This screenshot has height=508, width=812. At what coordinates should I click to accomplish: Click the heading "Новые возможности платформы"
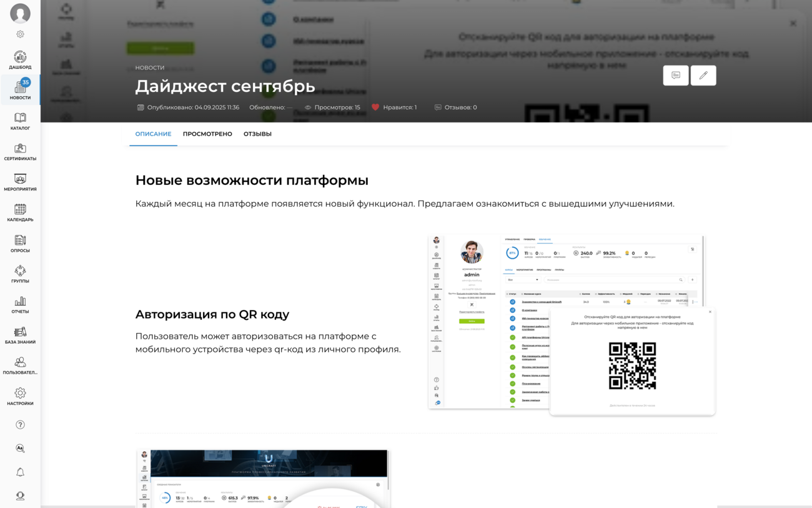coord(252,181)
